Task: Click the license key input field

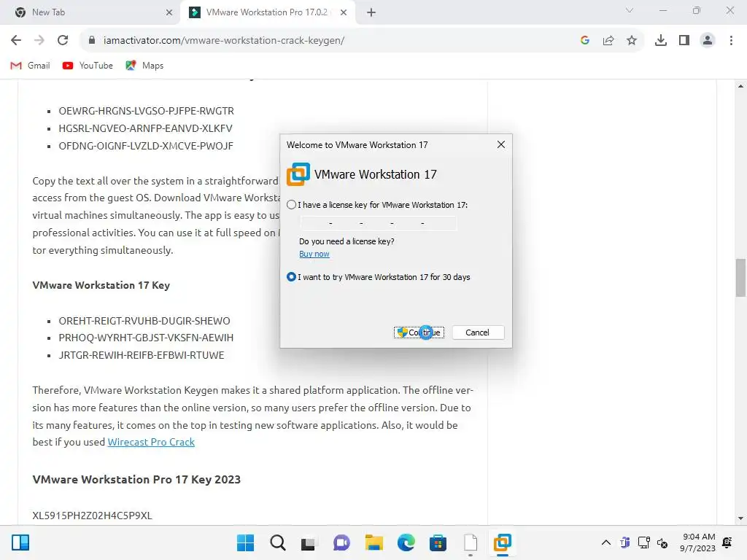Action: [379, 223]
